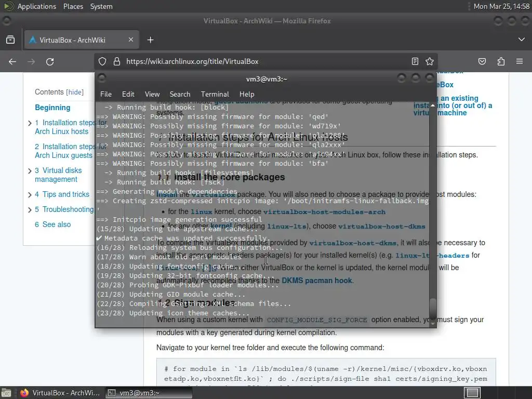Open Firefox View recent browsing icon
This screenshot has height=399, width=532.
coord(10,40)
